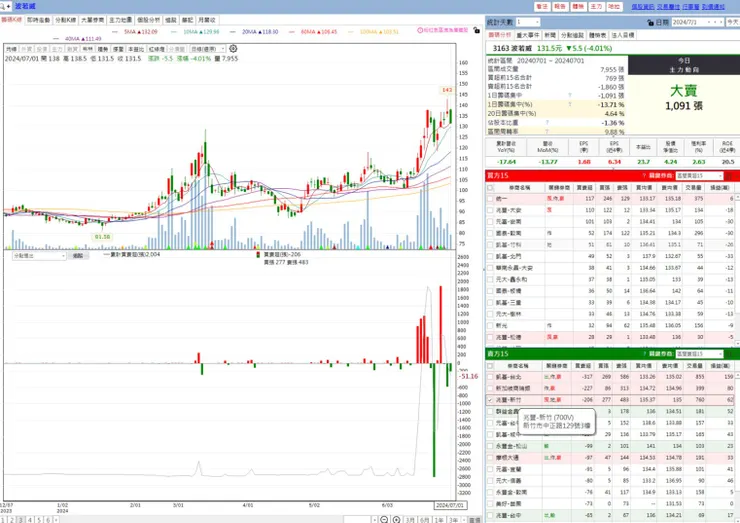Click the help icon in 賣方15 header
This screenshot has height=523, width=740.
click(x=644, y=354)
